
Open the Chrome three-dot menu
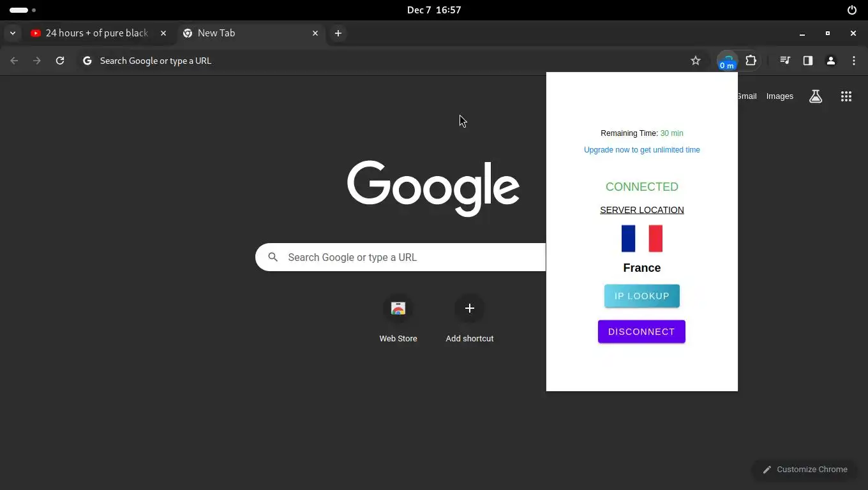point(854,61)
